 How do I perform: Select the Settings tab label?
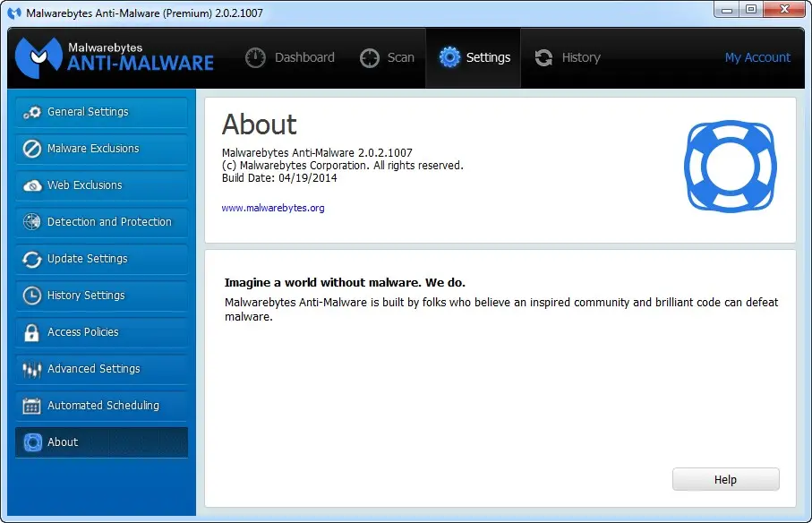pos(488,57)
